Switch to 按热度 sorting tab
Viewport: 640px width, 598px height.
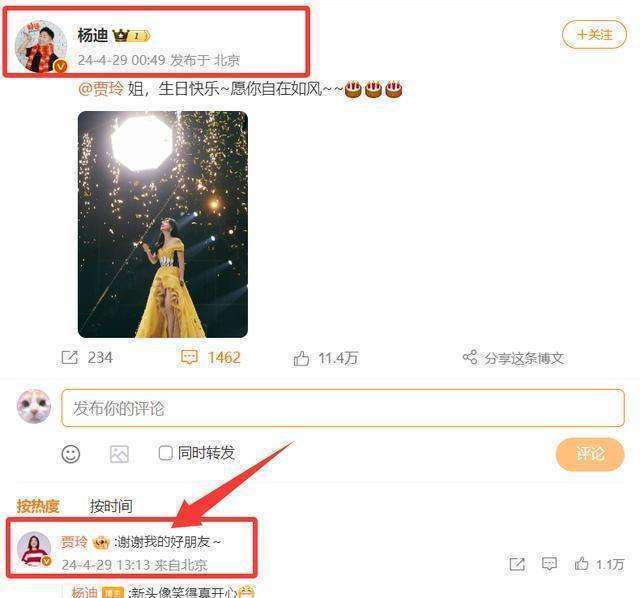(x=38, y=506)
